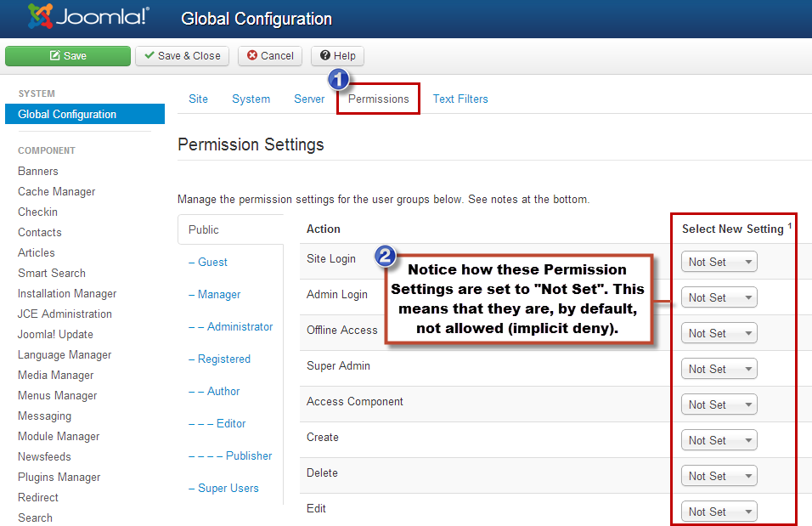This screenshot has height=526, width=812.
Task: Open the Text Filters tab
Action: point(460,99)
